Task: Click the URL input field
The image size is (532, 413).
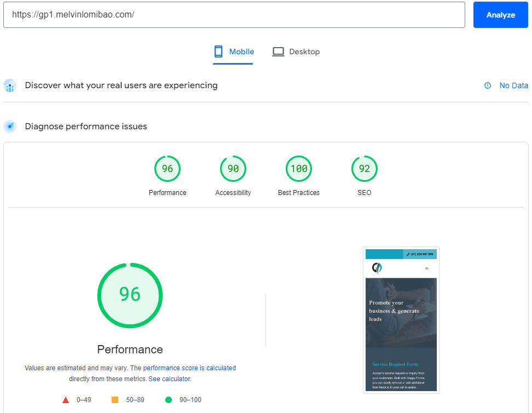Action: (x=234, y=15)
